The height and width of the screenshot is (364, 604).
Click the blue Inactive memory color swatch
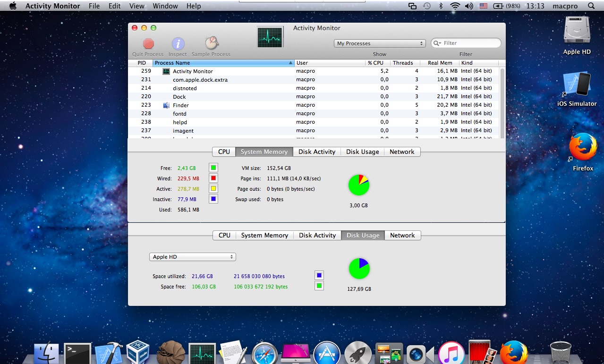[x=213, y=199]
